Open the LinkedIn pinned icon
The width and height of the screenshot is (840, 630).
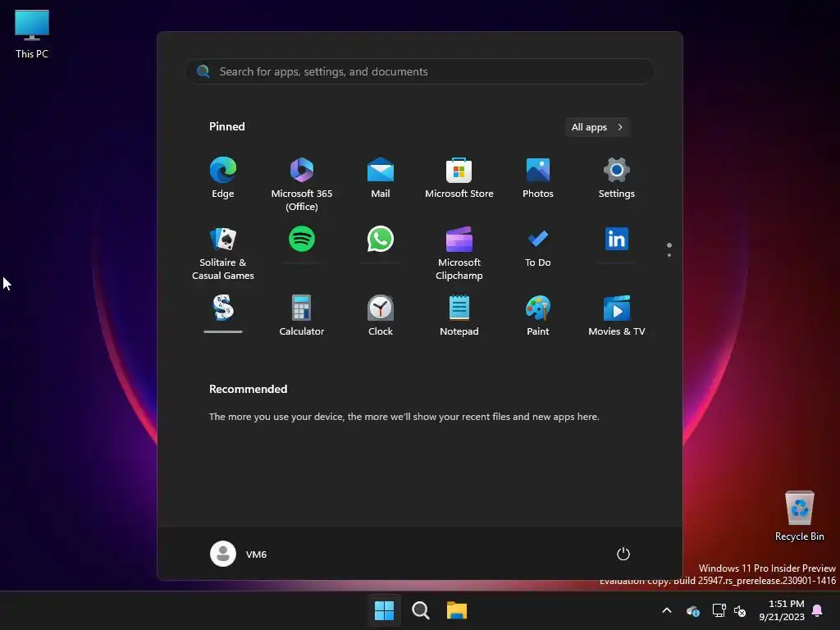coord(617,239)
